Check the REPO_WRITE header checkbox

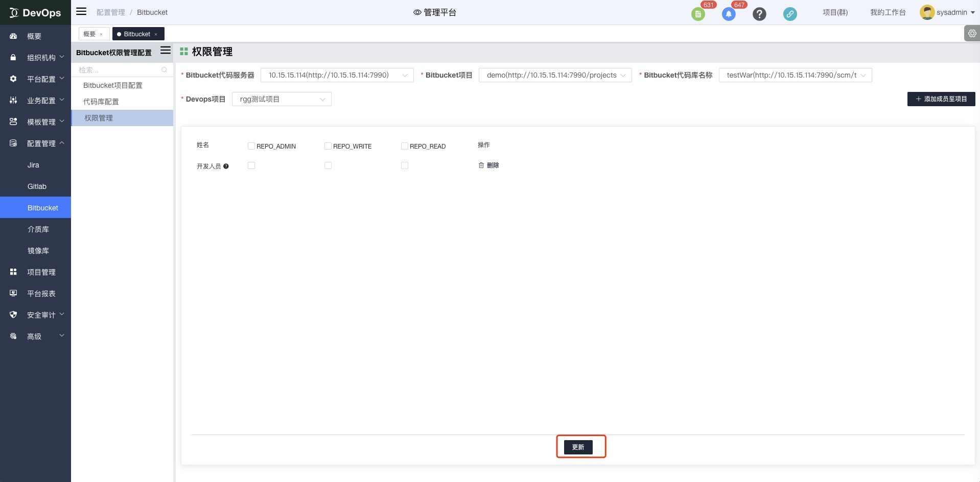click(328, 146)
